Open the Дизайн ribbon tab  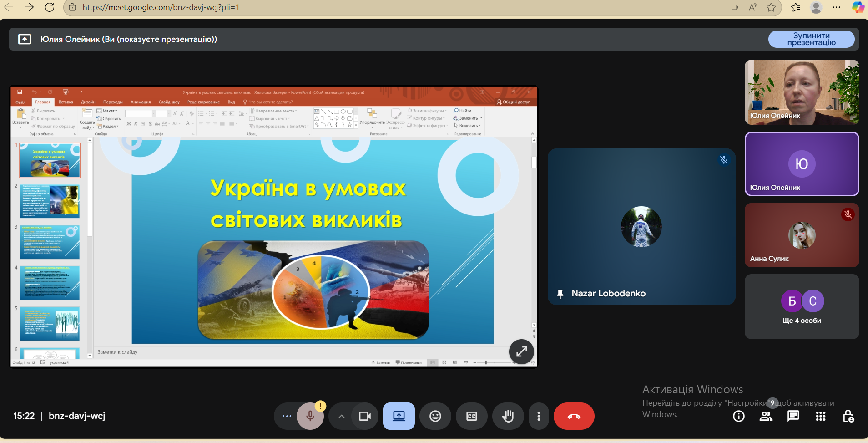pyautogui.click(x=88, y=102)
